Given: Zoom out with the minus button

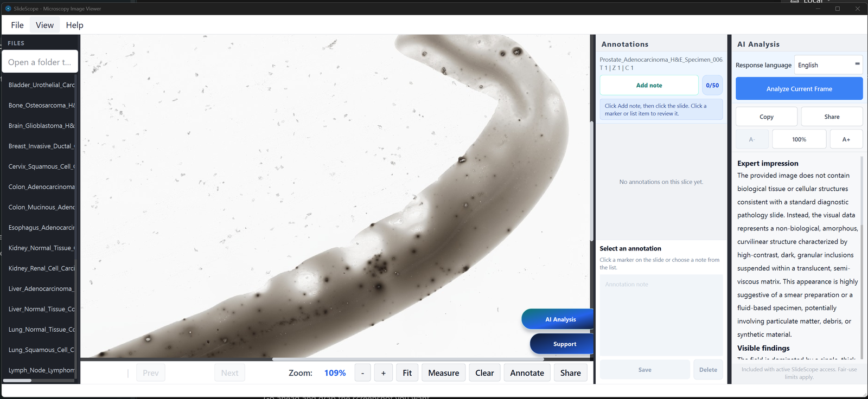Looking at the screenshot, I should (362, 373).
